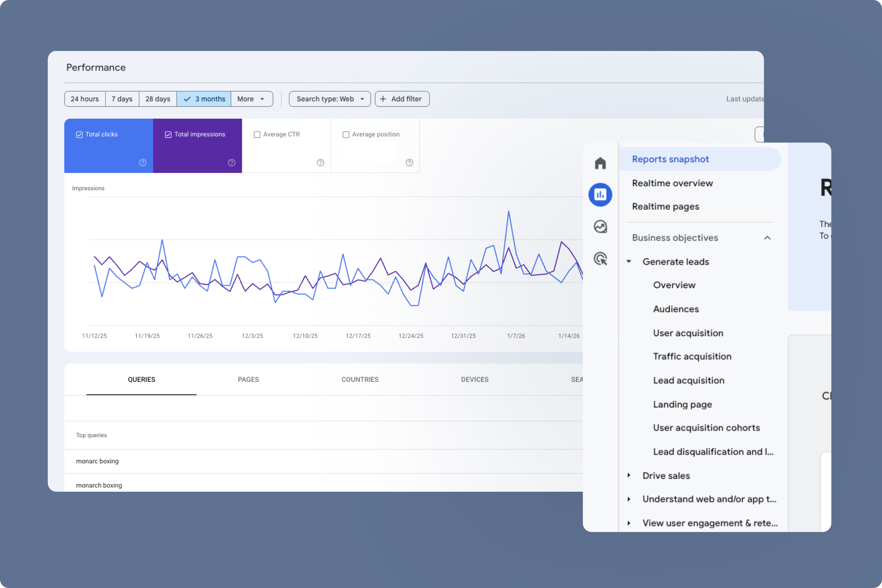This screenshot has width=882, height=588.
Task: Open the Advertising cursor-target icon
Action: 600,259
